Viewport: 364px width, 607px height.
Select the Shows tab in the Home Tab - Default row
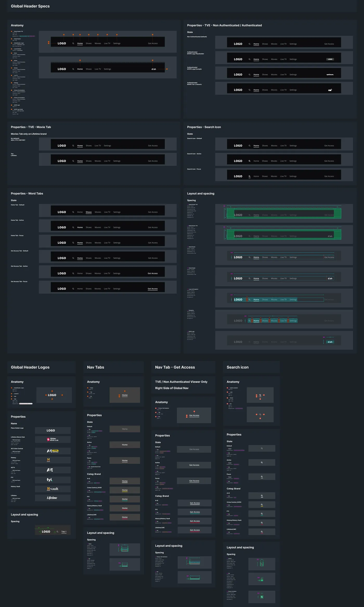[x=89, y=212]
